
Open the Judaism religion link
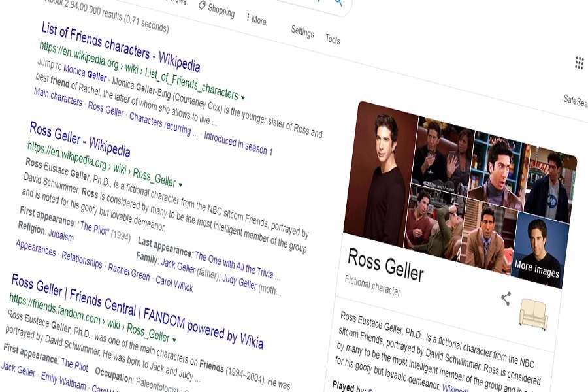click(x=61, y=235)
